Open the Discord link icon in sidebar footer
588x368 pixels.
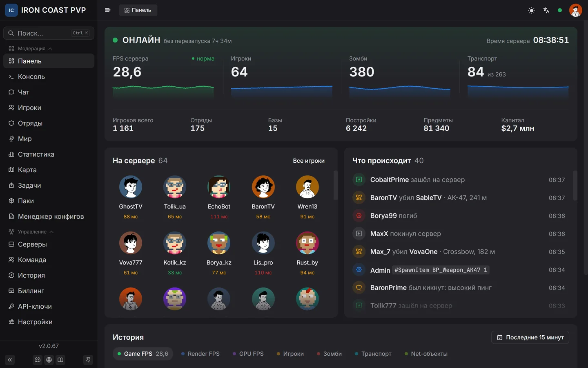38,360
